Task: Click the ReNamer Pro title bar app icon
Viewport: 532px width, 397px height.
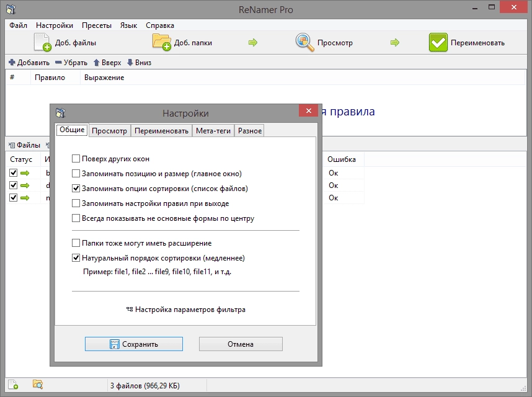Action: click(11, 9)
